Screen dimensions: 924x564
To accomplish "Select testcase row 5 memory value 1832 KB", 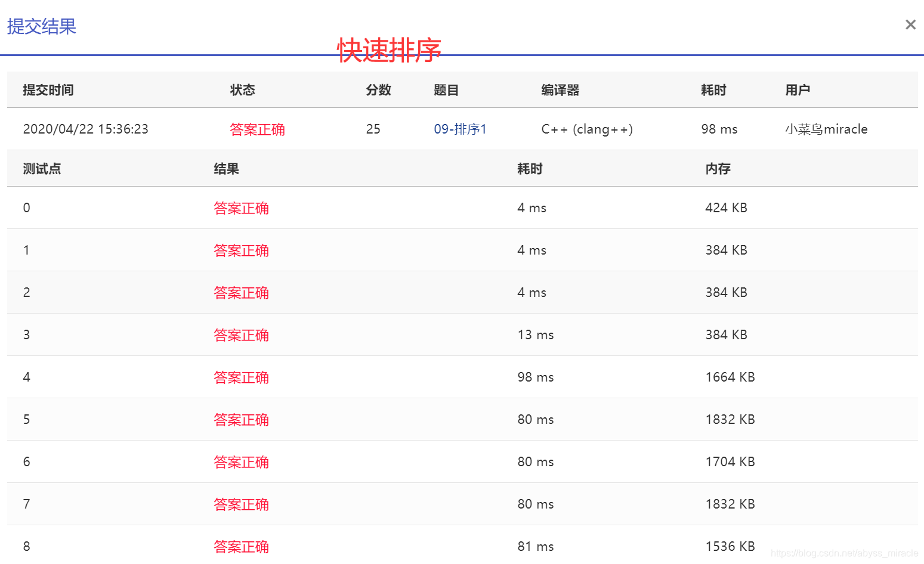I will coord(730,419).
